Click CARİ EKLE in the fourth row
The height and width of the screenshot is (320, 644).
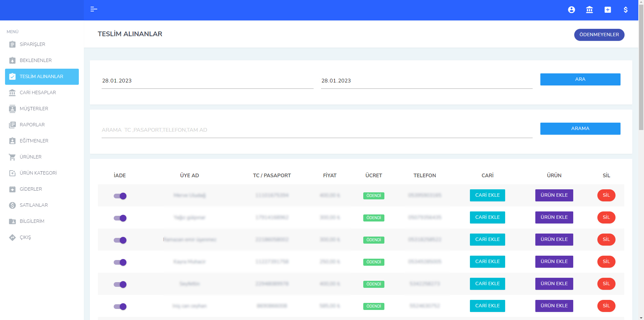pyautogui.click(x=487, y=262)
